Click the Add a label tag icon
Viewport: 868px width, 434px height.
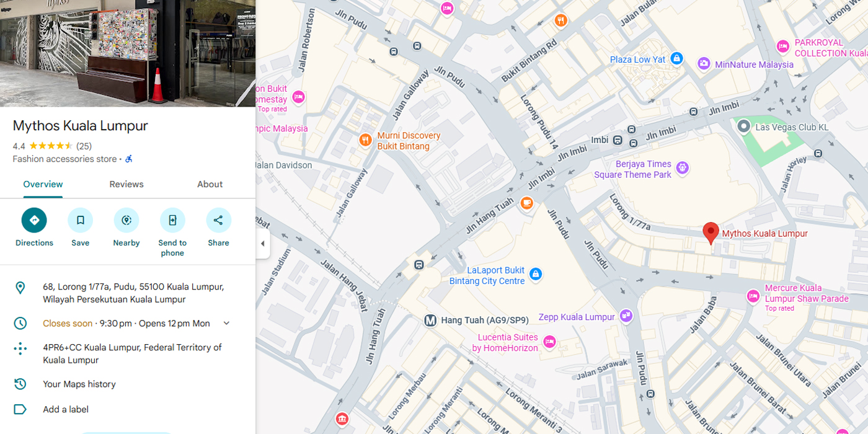(20, 409)
